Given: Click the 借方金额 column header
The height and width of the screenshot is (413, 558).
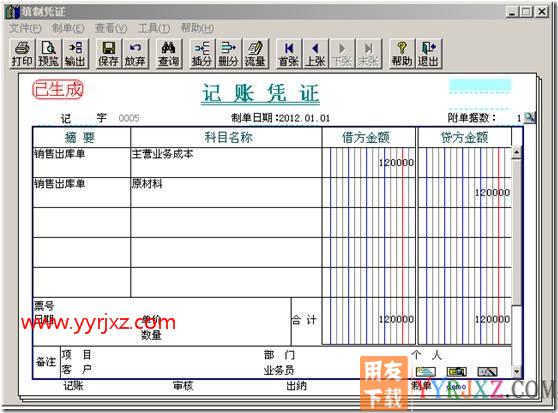Looking at the screenshot, I should 369,137.
